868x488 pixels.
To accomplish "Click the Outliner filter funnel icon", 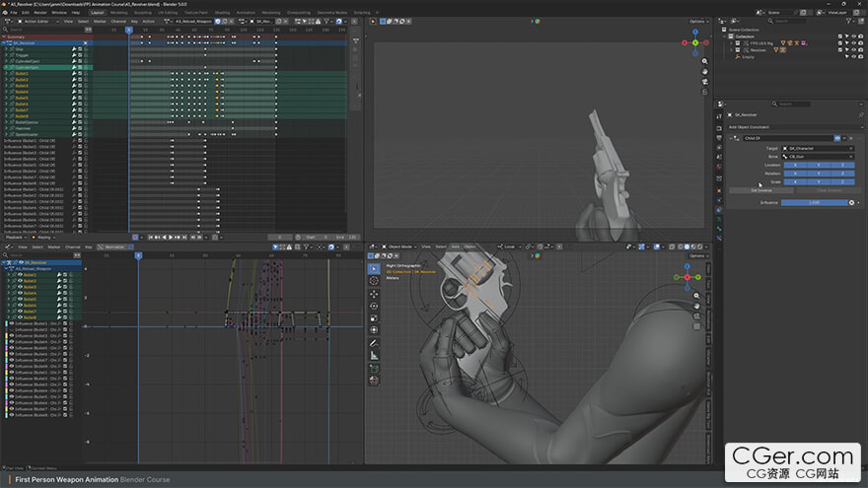I will click(x=849, y=21).
